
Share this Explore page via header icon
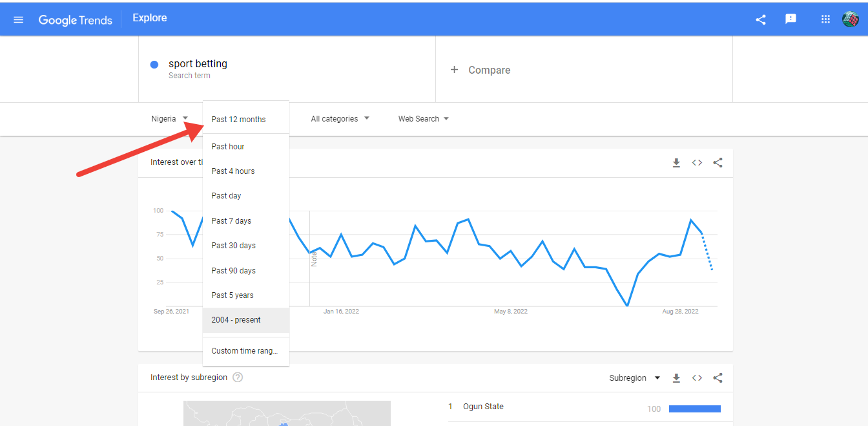pos(761,19)
